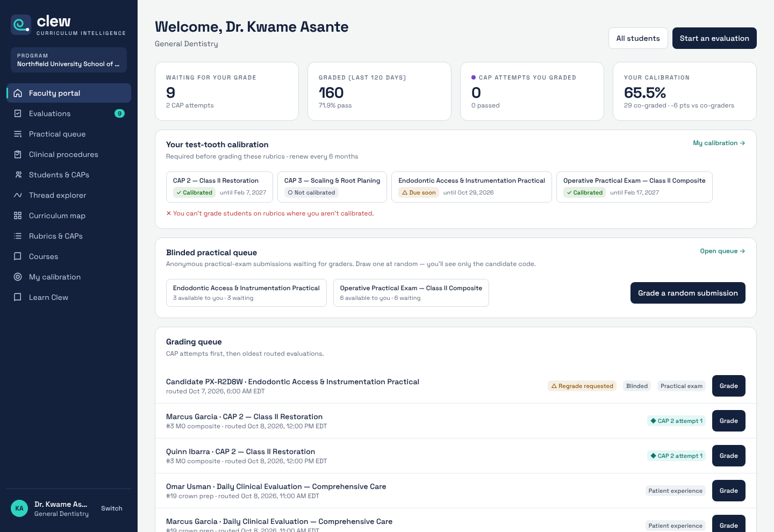Click the Calibrated badge on CAP 2 card
The image size is (774, 532).
pos(194,192)
